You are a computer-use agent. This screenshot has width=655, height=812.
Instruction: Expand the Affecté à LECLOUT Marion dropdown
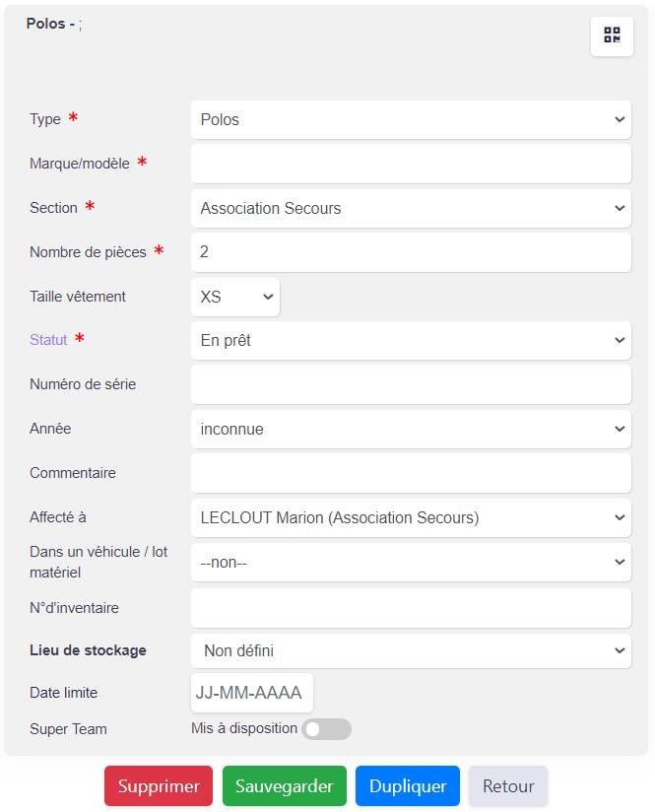(411, 517)
